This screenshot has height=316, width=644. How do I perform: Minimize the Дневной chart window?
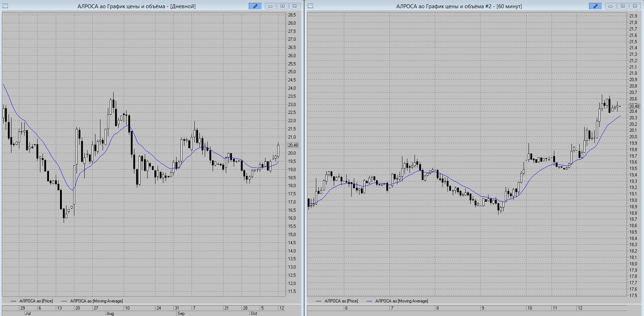pos(270,6)
